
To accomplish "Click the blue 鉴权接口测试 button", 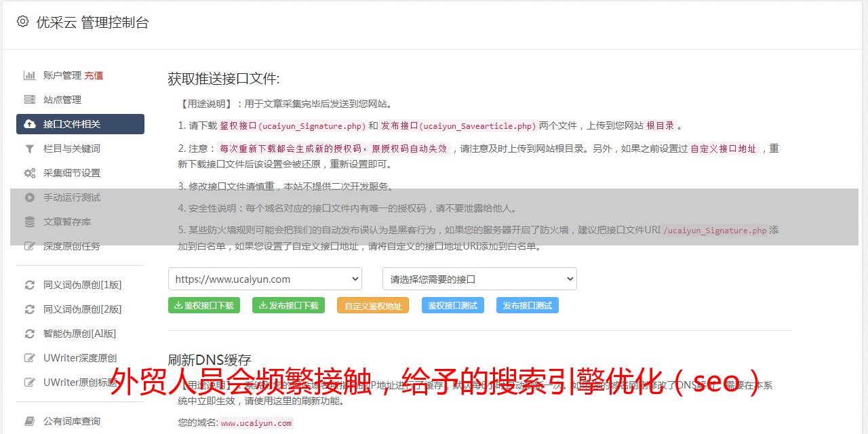I will coord(453,305).
